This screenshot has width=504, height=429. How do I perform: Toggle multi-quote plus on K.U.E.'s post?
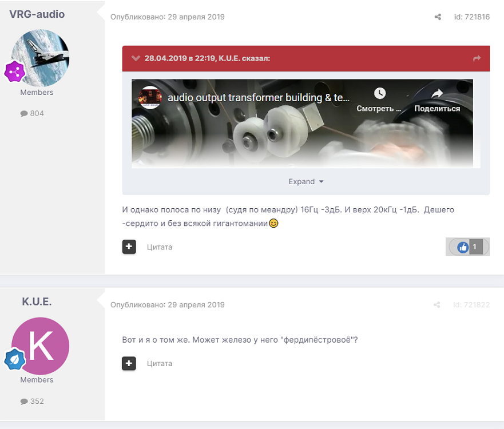129,363
